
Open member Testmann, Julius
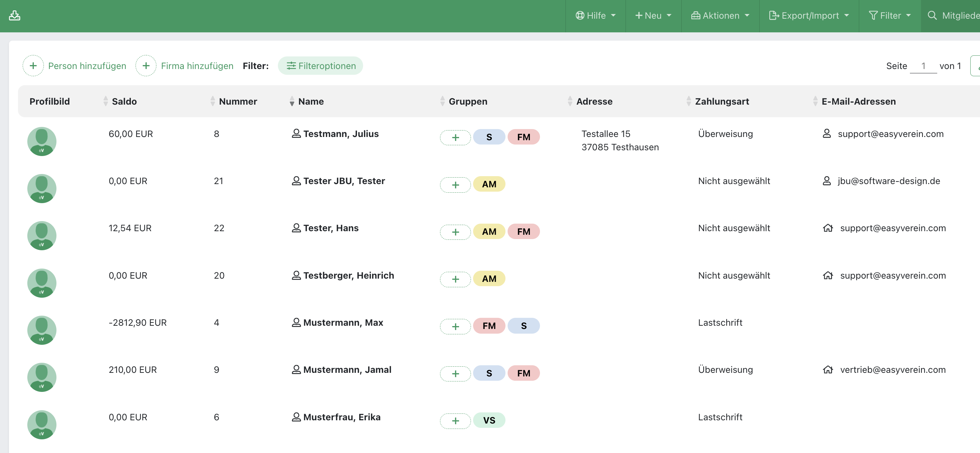[x=341, y=134]
